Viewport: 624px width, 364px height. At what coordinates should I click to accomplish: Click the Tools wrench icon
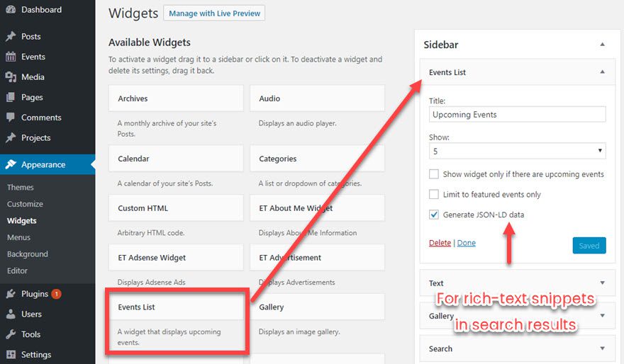pyautogui.click(x=11, y=334)
